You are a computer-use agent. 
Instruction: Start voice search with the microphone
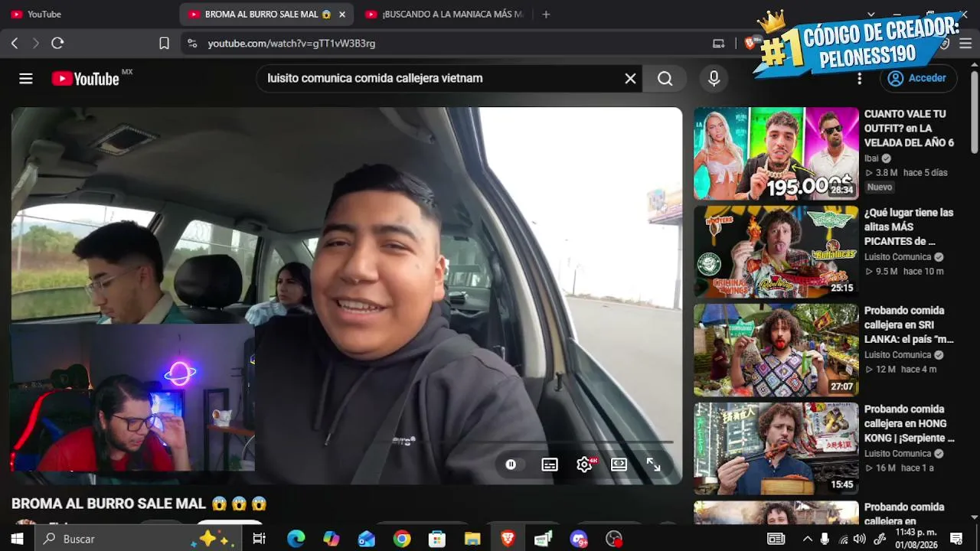tap(714, 78)
